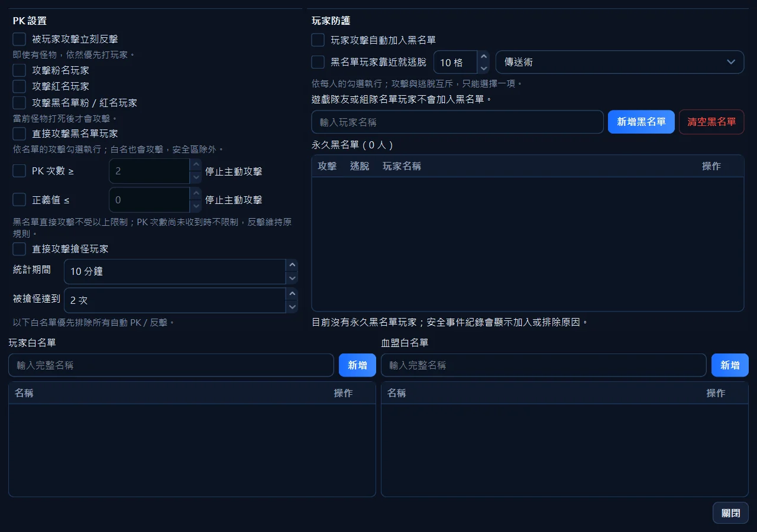757x532 pixels.
Task: Click the PK 次數 number field
Action: tap(150, 171)
